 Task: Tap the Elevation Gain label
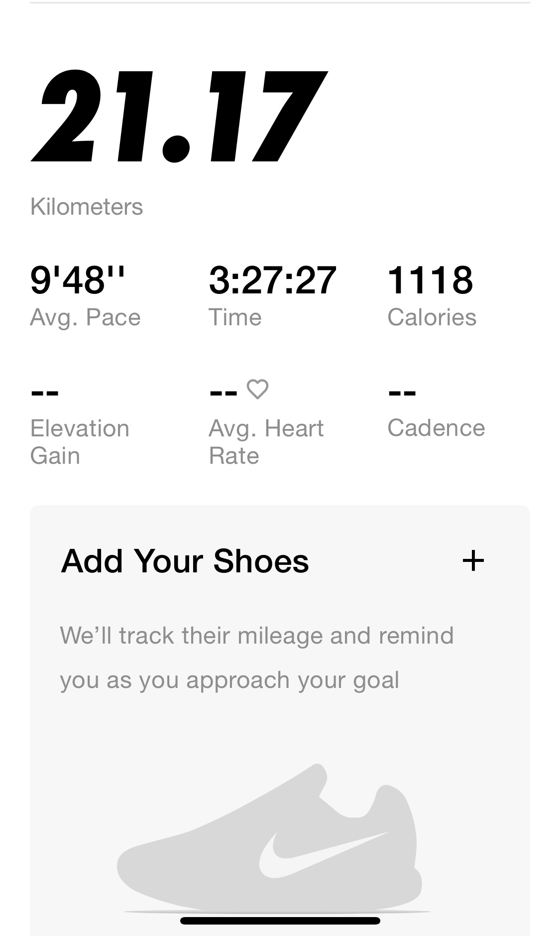(x=80, y=442)
